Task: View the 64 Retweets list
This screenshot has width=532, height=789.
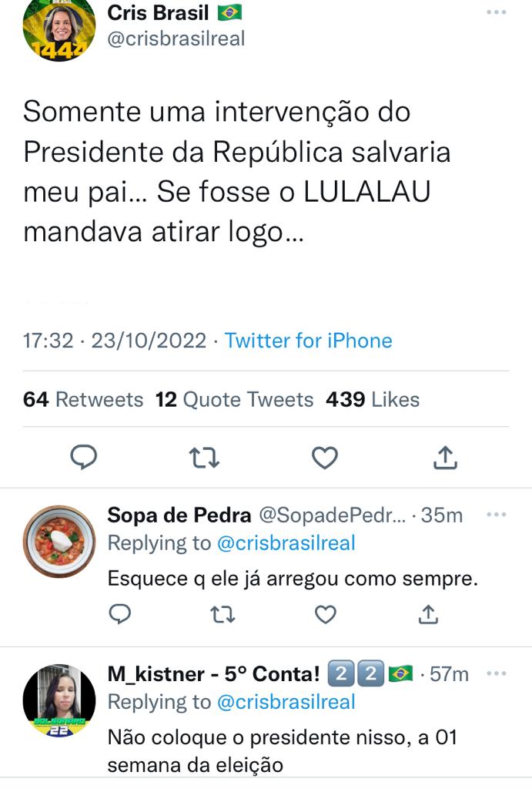Action: [x=83, y=400]
